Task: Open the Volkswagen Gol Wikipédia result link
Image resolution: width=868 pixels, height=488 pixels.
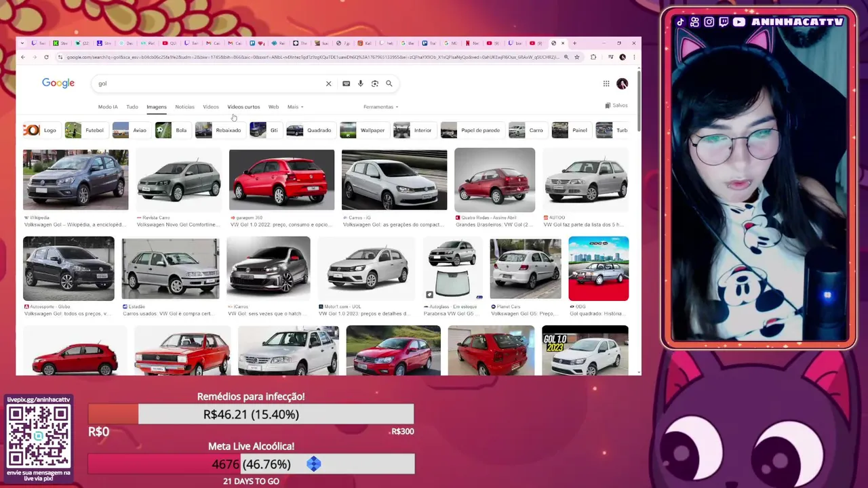Action: pos(75,224)
